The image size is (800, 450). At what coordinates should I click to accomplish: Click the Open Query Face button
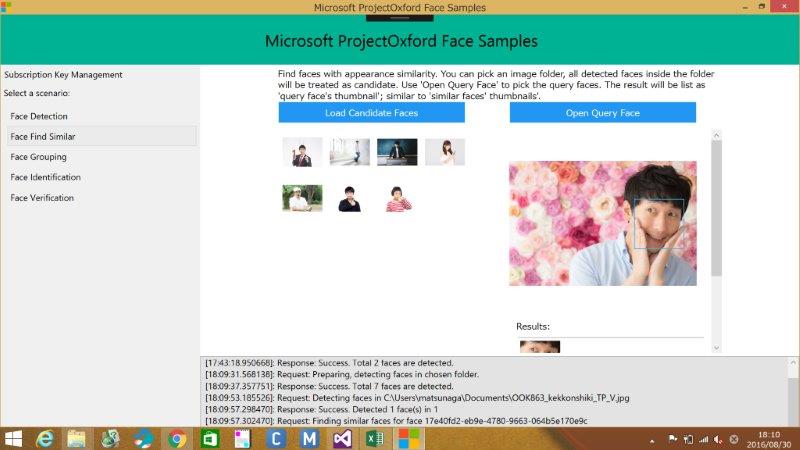(603, 113)
